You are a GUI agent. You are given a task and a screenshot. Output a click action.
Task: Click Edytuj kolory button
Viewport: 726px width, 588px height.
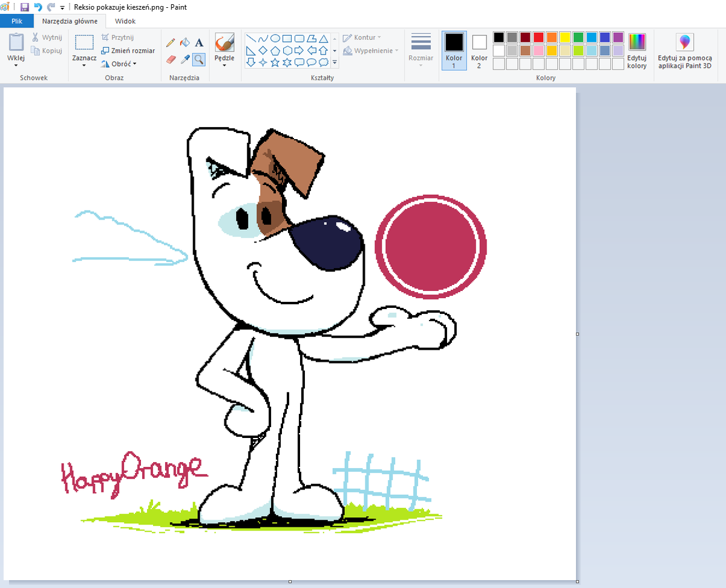click(x=637, y=51)
